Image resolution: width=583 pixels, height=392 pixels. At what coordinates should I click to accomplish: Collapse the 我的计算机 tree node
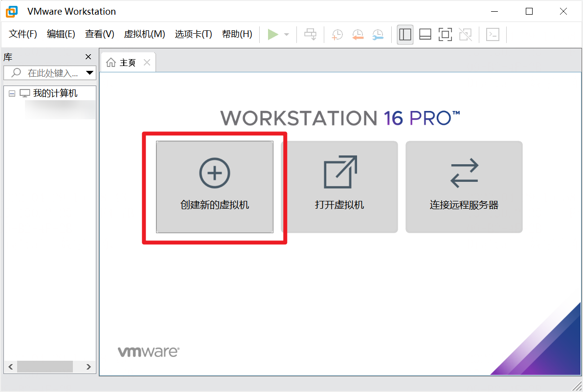[x=12, y=94]
